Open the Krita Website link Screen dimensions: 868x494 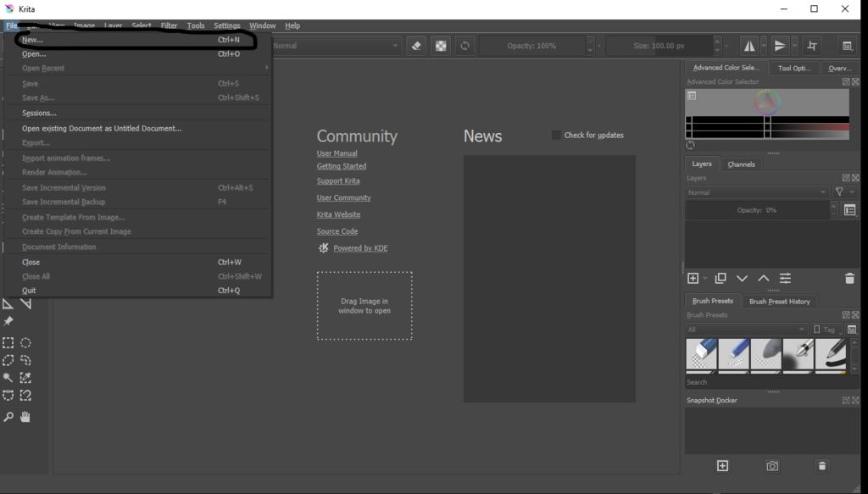click(x=338, y=214)
